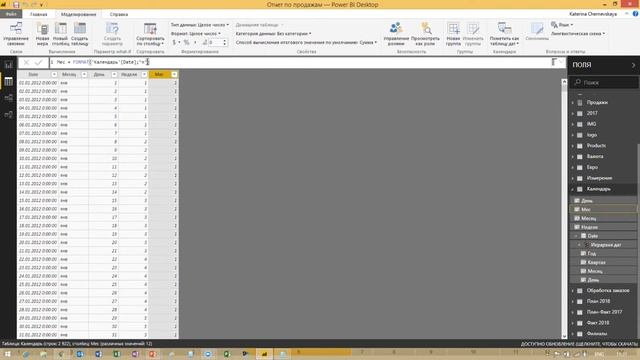Open filter dropdown on Мес column header
The image size is (640, 360).
click(x=174, y=74)
